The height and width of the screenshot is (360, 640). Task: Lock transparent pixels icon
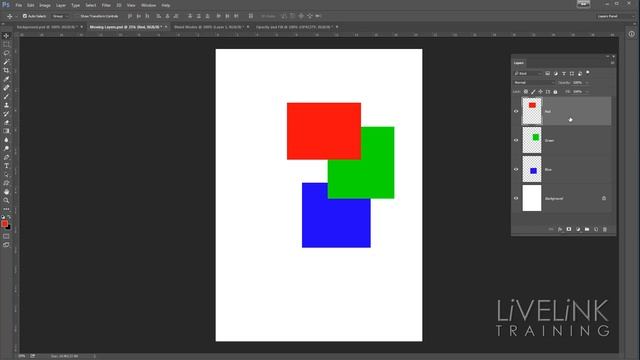[x=526, y=92]
